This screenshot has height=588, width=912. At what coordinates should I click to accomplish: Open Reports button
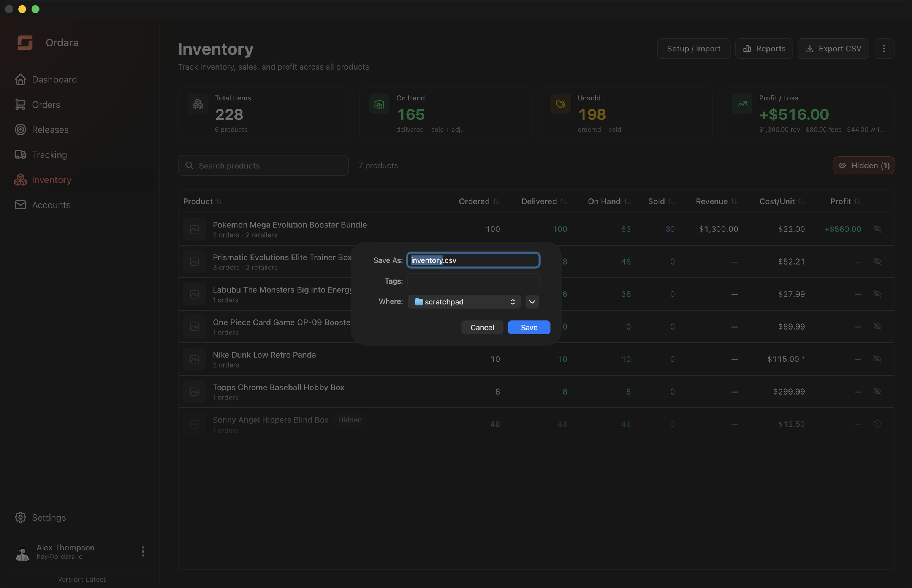pyautogui.click(x=764, y=49)
